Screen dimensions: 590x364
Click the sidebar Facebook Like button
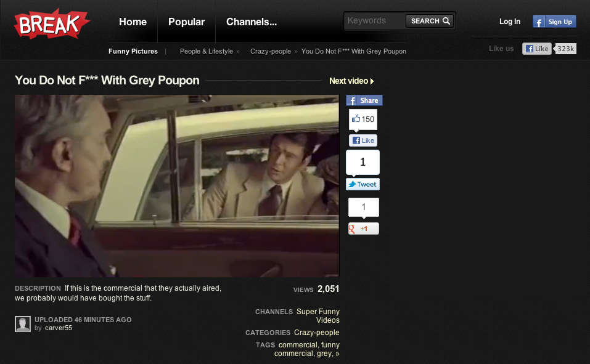(363, 140)
